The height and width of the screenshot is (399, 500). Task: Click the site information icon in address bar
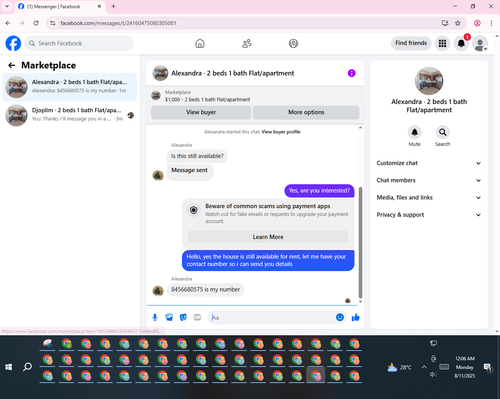pos(53,23)
